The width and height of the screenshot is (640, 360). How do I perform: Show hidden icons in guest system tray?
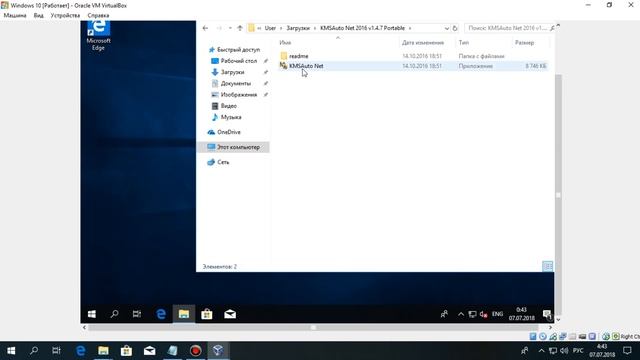click(461, 314)
